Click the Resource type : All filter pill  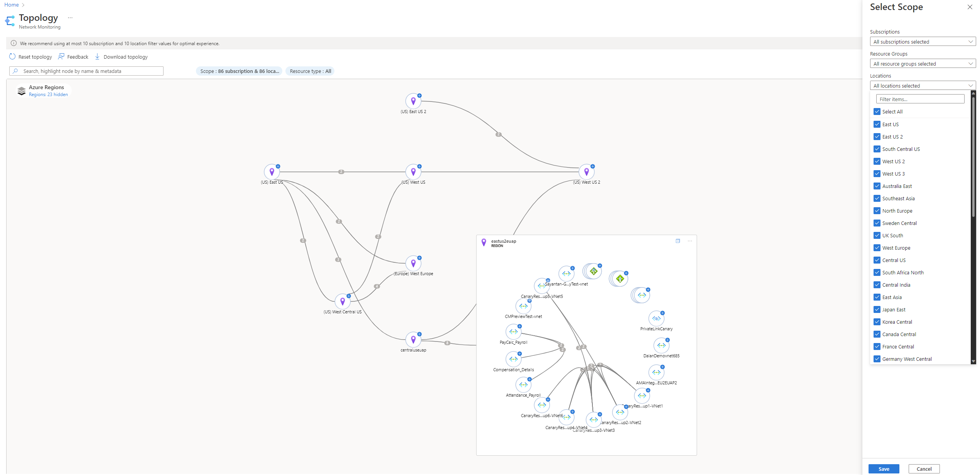[x=310, y=71]
